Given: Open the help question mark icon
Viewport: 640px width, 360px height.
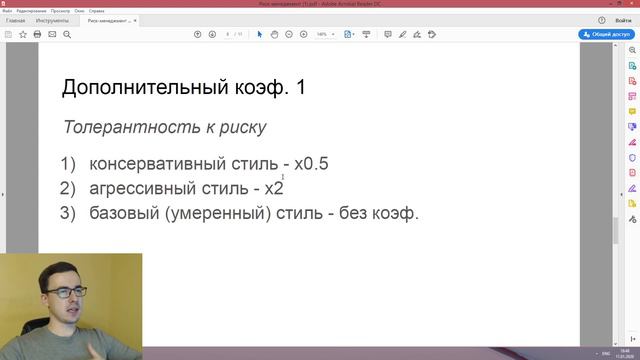Looking at the screenshot, I should 602,20.
